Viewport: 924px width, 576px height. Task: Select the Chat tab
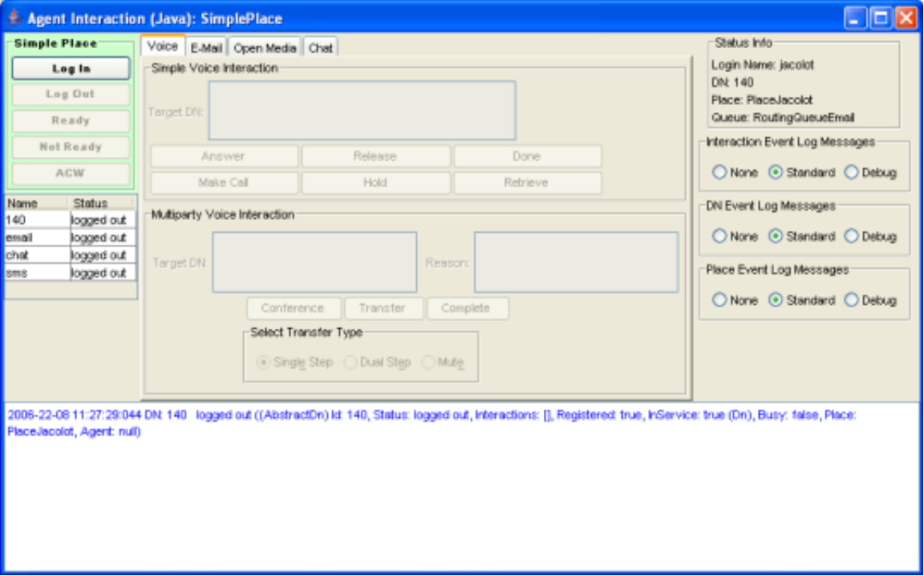tap(321, 48)
